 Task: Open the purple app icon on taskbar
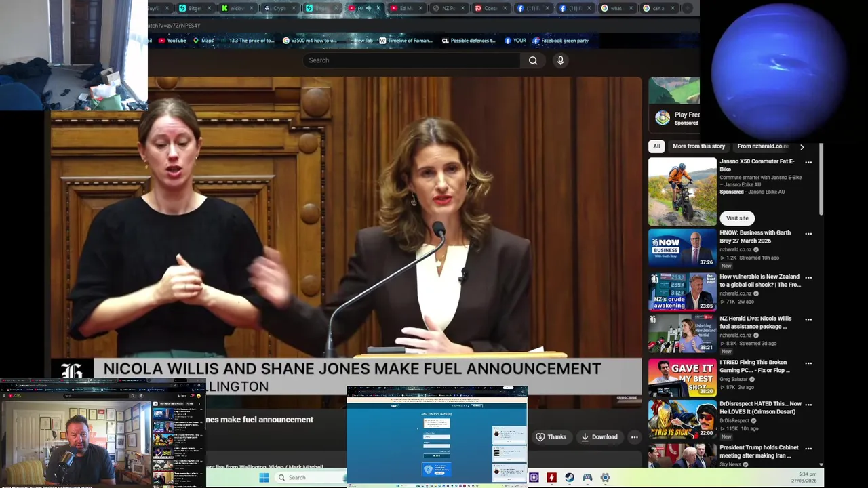pyautogui.click(x=534, y=478)
